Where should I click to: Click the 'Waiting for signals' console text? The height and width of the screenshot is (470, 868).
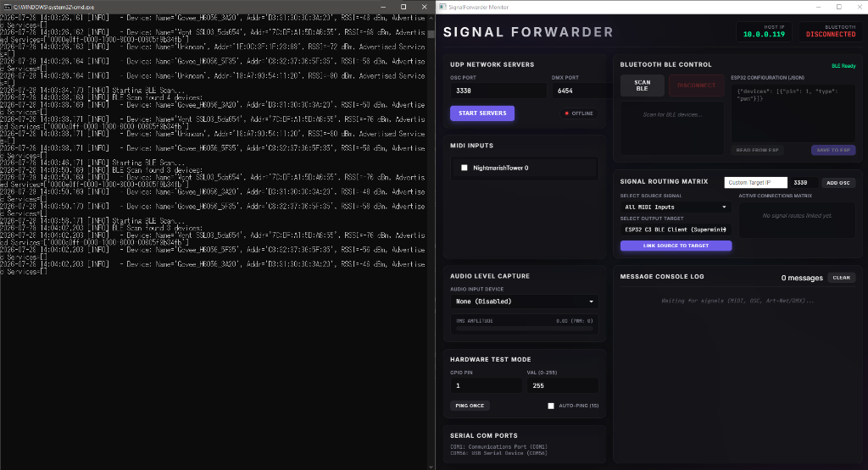point(737,301)
